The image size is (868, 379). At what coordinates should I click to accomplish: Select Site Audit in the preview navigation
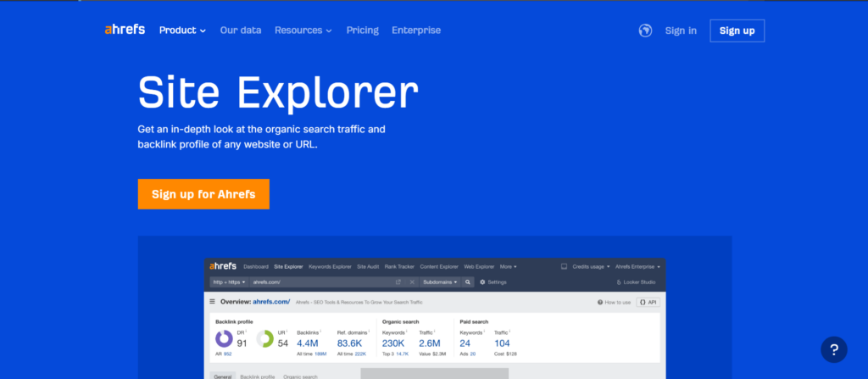coord(368,266)
